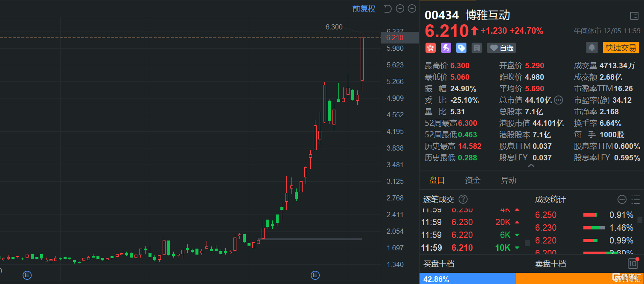Click the left E event marker on chart
This screenshot has width=644, height=284.
[27, 275]
